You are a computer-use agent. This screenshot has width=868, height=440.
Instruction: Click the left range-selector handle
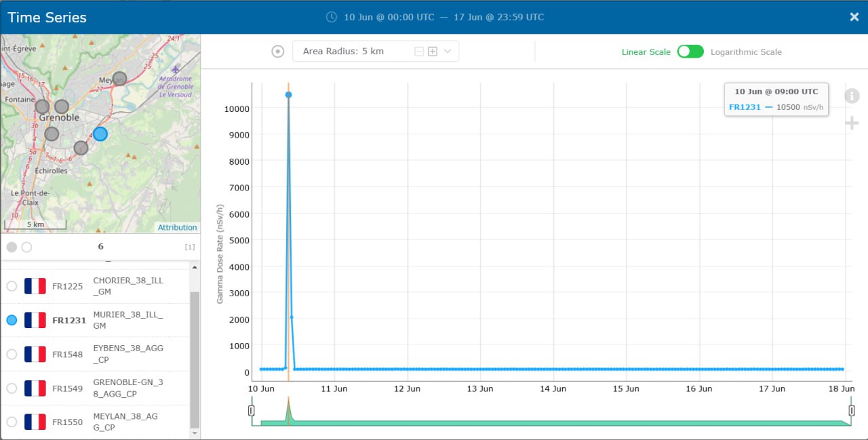[252, 411]
